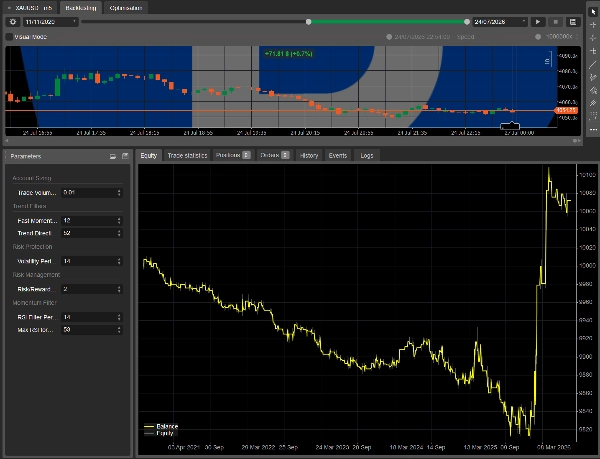
Task: Click the Parameters panel title
Action: pos(26,156)
